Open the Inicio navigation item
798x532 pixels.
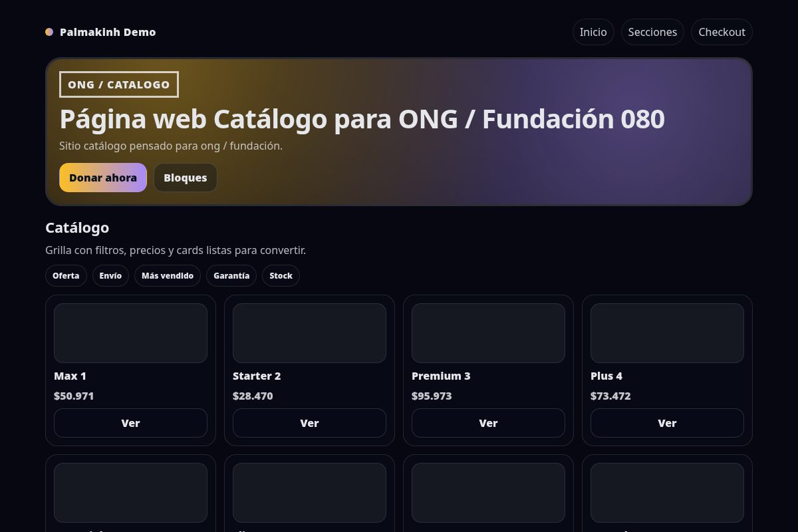click(x=593, y=32)
